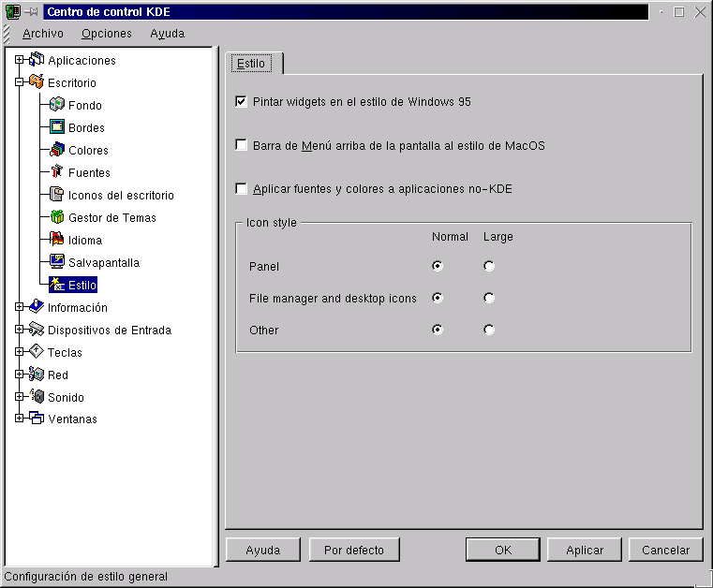Open the Gestor de Temas icon
Image resolution: width=713 pixels, height=588 pixels.
click(57, 217)
